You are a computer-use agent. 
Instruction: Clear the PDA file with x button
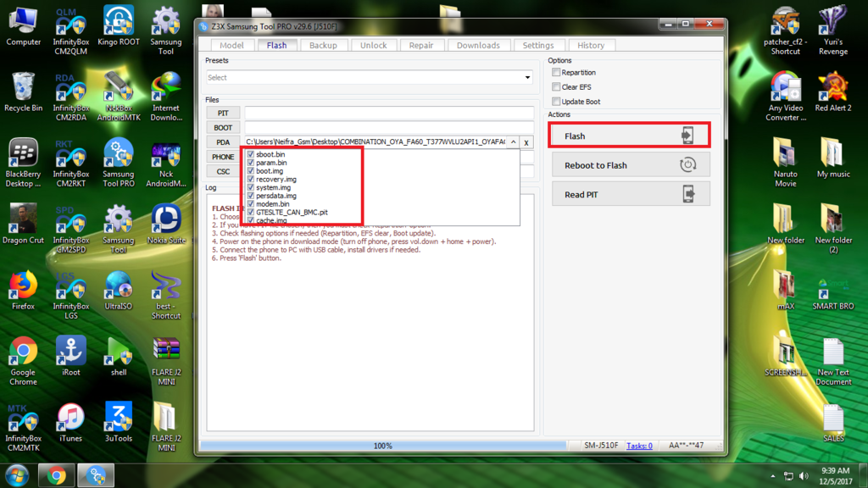(526, 142)
